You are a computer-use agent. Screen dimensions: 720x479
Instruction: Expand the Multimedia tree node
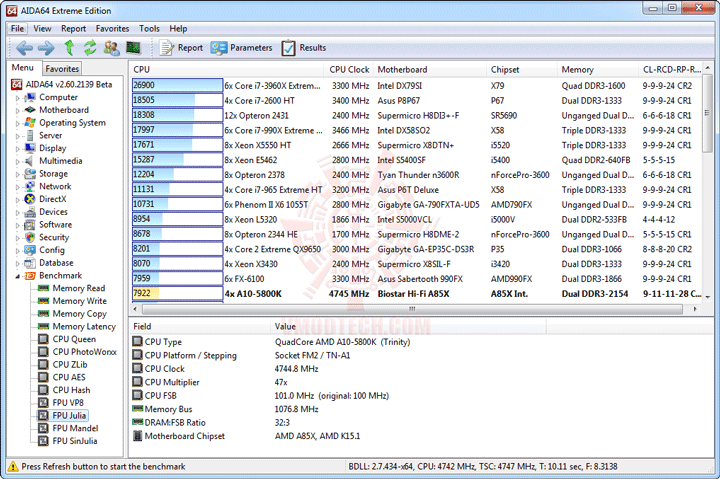tap(17, 162)
